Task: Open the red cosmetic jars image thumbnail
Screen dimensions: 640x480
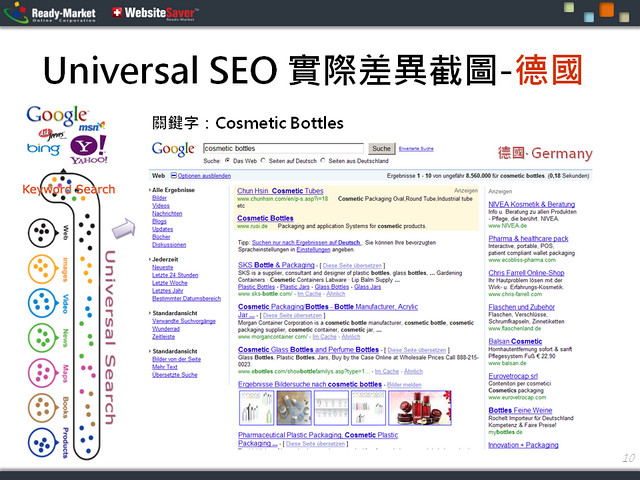Action: coord(420,407)
